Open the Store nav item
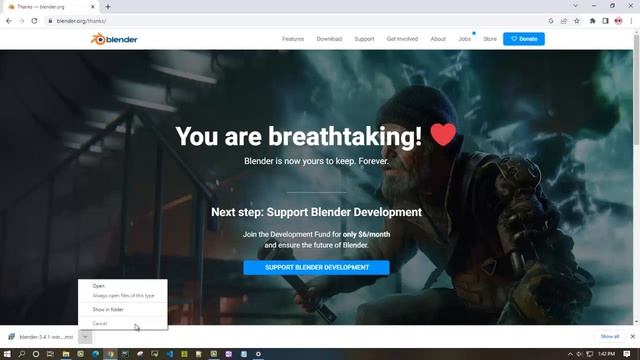Image resolution: width=640 pixels, height=360 pixels. [490, 39]
